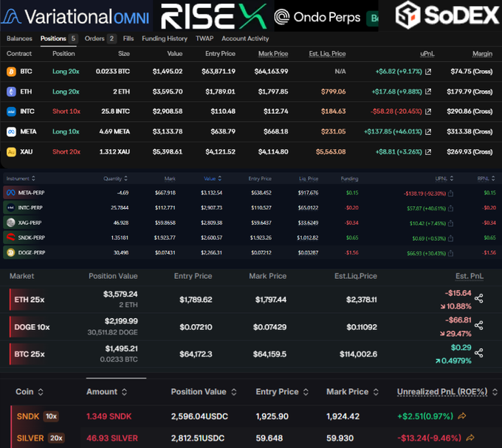This screenshot has width=502, height=448.
Task: Click the BTC coin icon in Variational positions
Action: coord(11,72)
